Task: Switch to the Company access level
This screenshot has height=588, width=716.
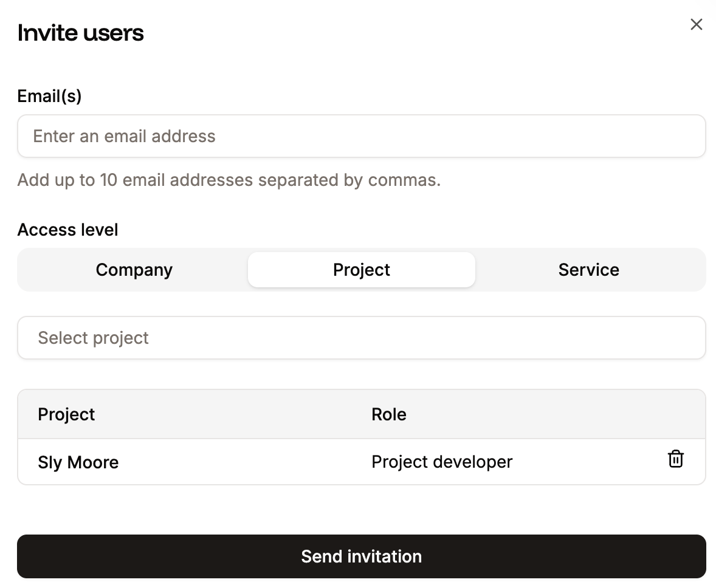Action: [x=134, y=270]
